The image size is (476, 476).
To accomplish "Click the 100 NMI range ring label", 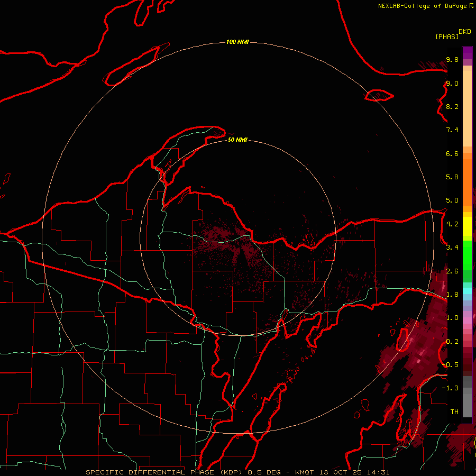I will [237, 42].
